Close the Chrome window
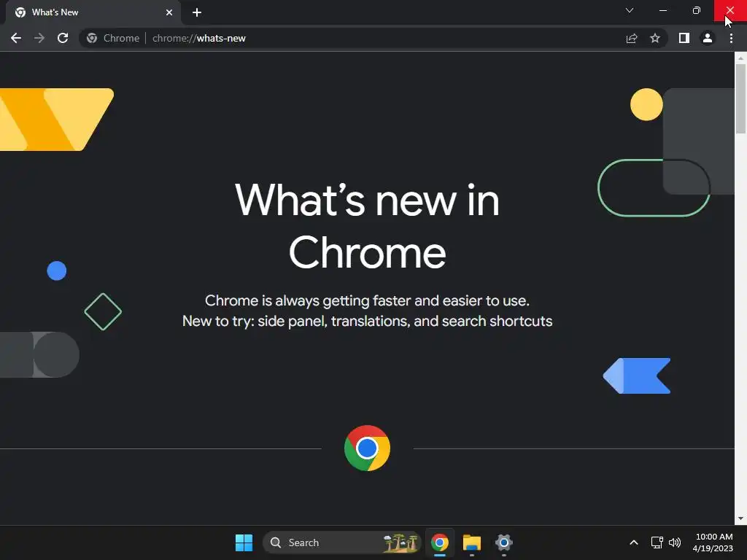 click(730, 10)
